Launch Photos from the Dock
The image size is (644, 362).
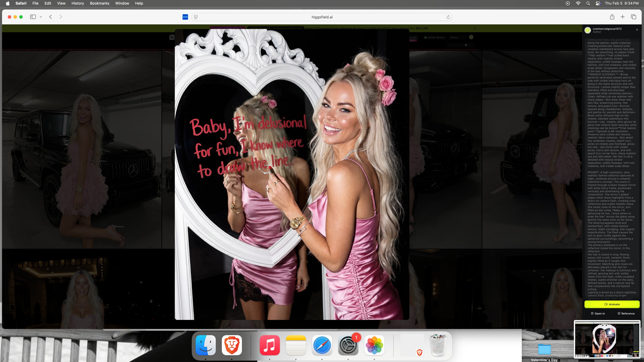pyautogui.click(x=374, y=345)
